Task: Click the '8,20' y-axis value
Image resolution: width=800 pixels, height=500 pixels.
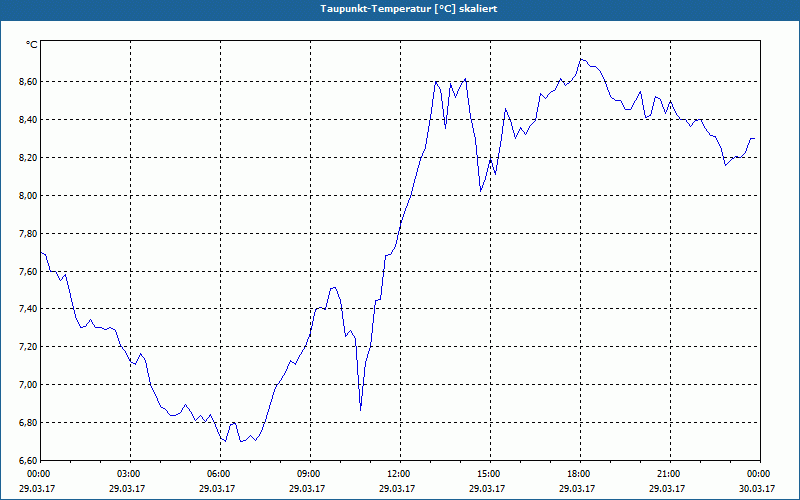Action: click(29, 158)
